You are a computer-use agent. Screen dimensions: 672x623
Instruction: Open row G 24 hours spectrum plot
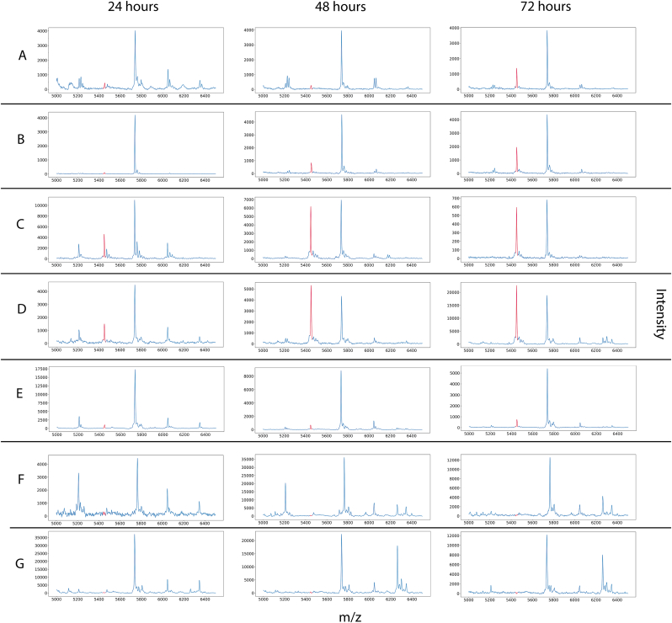(136, 564)
